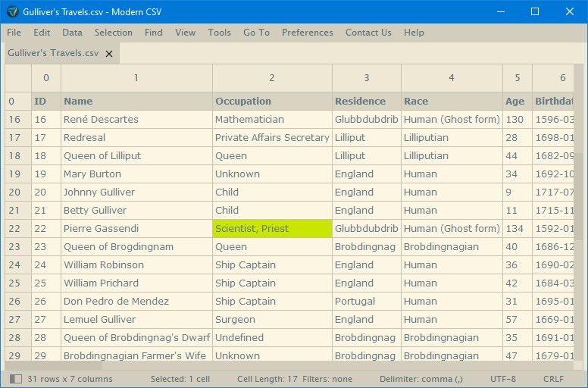
Task: Select the Gulliver's Travels.csv tab
Action: pyautogui.click(x=53, y=53)
